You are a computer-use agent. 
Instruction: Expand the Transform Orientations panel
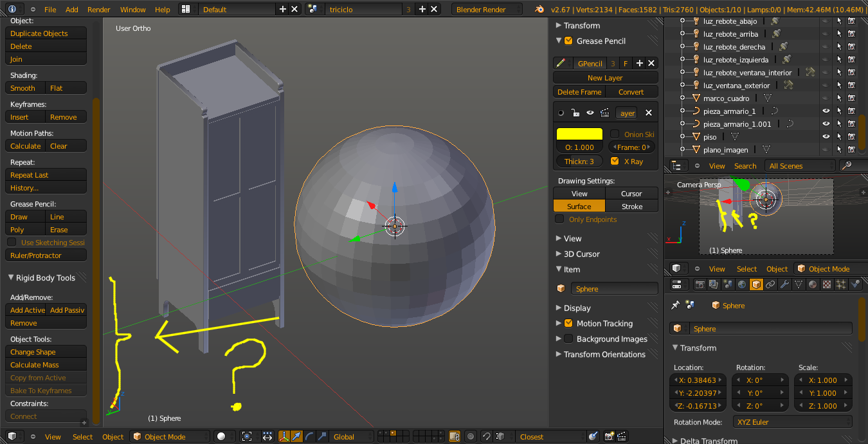tap(558, 354)
